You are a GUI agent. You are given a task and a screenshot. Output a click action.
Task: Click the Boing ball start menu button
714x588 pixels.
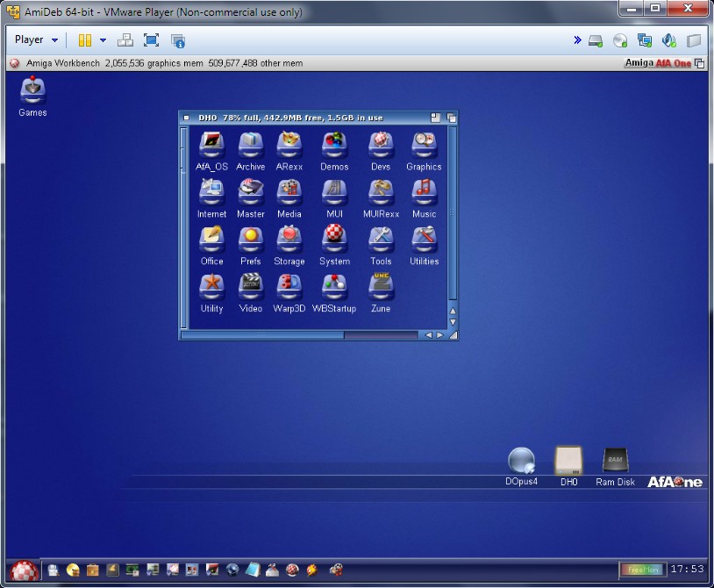(x=25, y=570)
